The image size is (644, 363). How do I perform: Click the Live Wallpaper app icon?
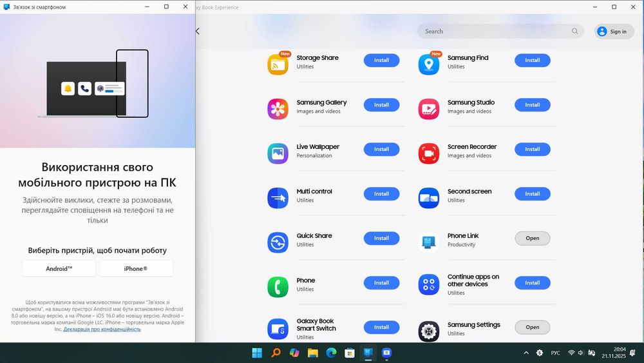coord(278,153)
